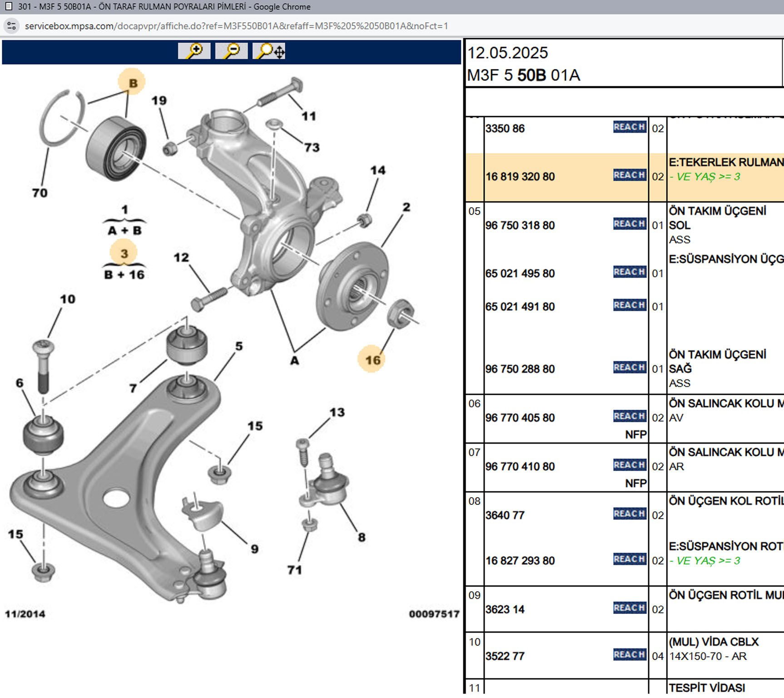Image resolution: width=784 pixels, height=698 pixels.
Task: Click REACH badge beside part 3623 14
Action: [x=629, y=608]
